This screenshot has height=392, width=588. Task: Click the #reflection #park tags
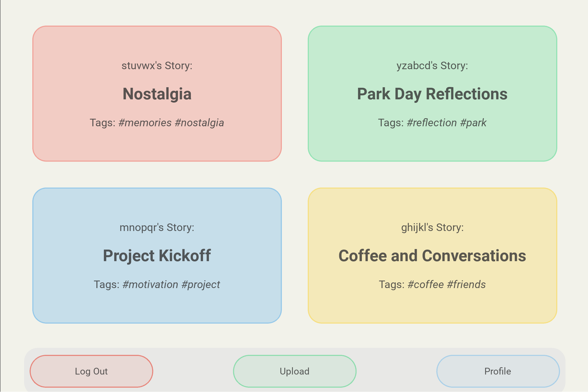446,123
